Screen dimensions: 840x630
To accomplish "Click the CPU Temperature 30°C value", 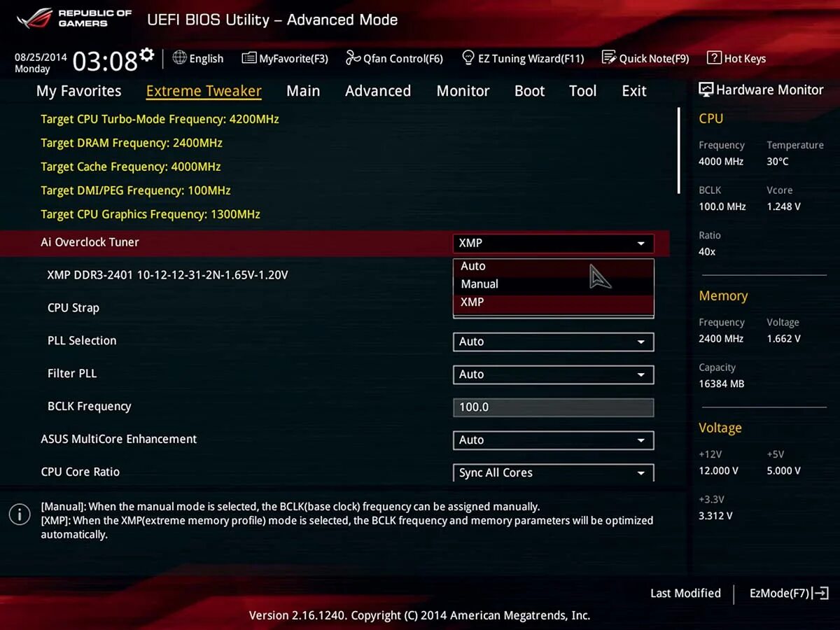I will pos(778,162).
